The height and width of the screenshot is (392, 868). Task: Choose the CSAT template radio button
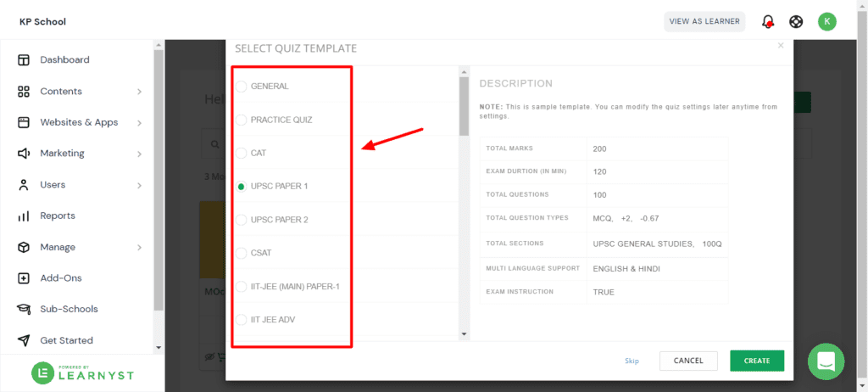242,253
